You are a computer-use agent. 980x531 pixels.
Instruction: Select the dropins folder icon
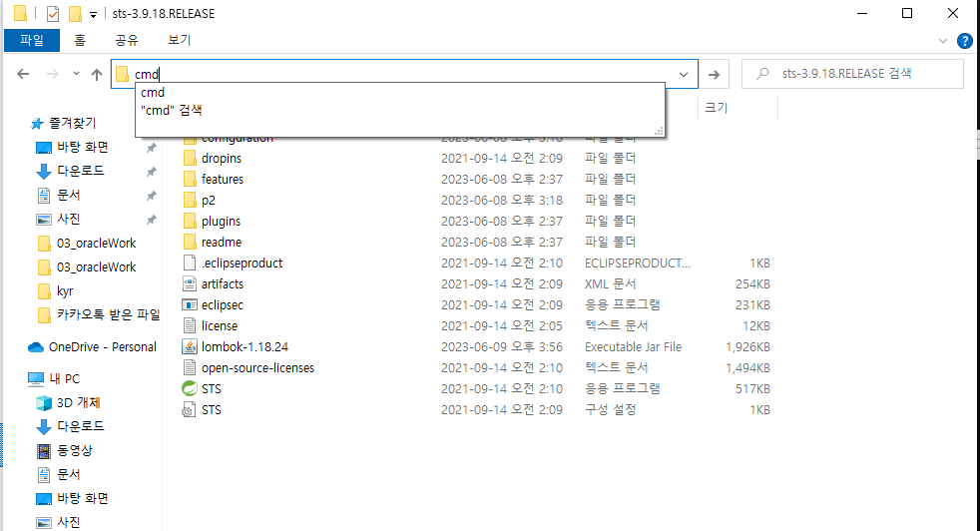pos(190,159)
